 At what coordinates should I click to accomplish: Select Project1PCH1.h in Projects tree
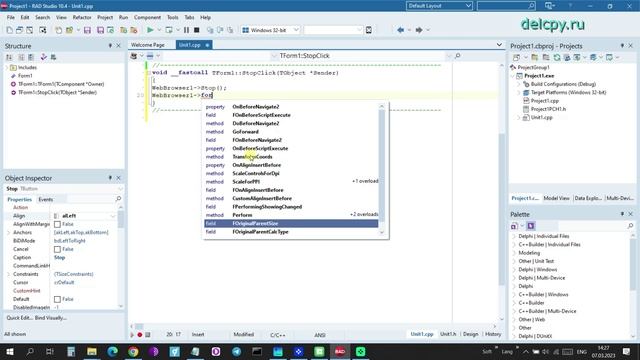[548, 109]
